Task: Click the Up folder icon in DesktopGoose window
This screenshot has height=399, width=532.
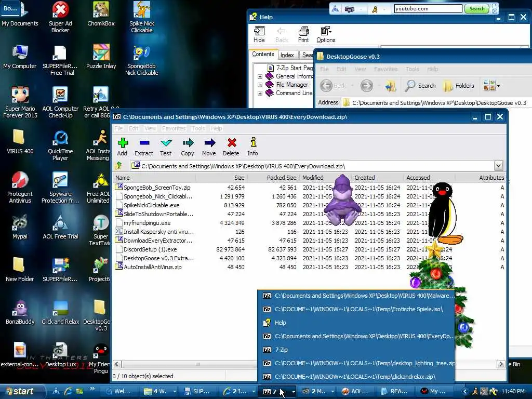Action: (x=391, y=86)
